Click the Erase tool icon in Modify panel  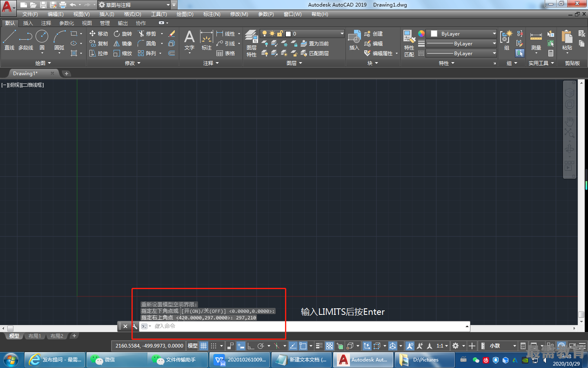(x=172, y=34)
